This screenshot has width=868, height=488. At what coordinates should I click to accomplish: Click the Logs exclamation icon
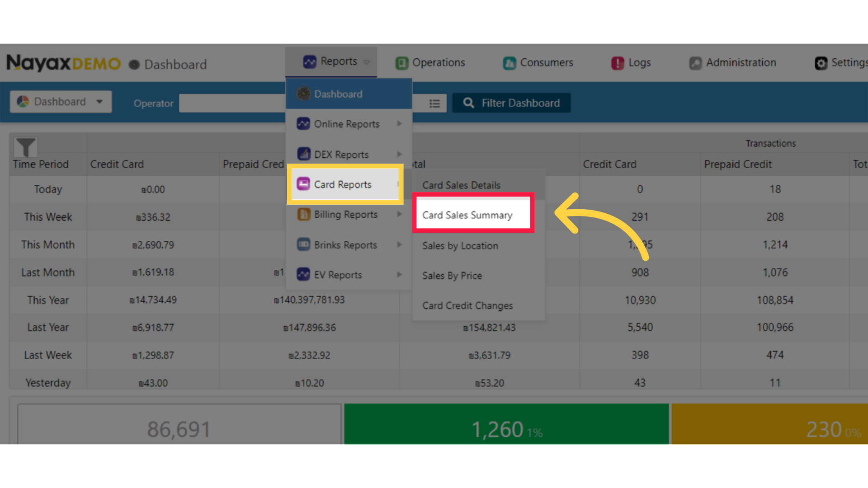tap(618, 63)
